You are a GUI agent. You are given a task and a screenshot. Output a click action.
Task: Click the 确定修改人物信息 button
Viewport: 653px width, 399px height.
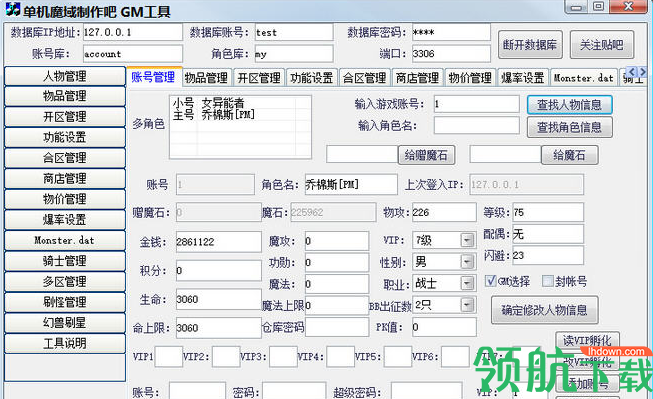point(544,310)
